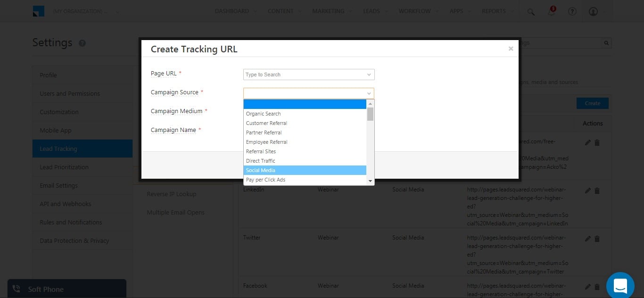Click the help question mark icon
This screenshot has height=298, width=644.
coord(572,12)
